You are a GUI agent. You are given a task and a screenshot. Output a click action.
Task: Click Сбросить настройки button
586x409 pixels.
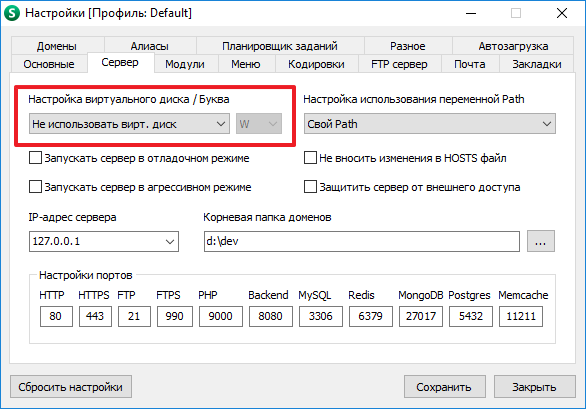click(x=71, y=387)
